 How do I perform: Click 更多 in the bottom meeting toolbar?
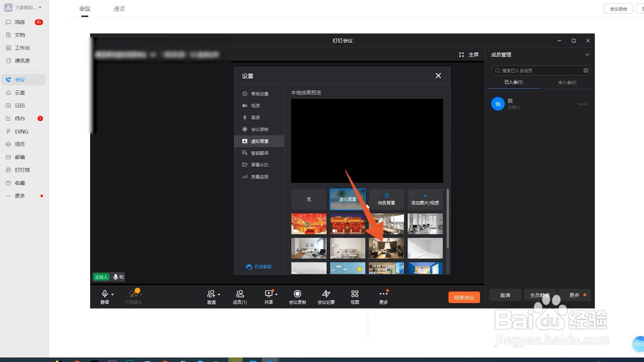pos(384,297)
